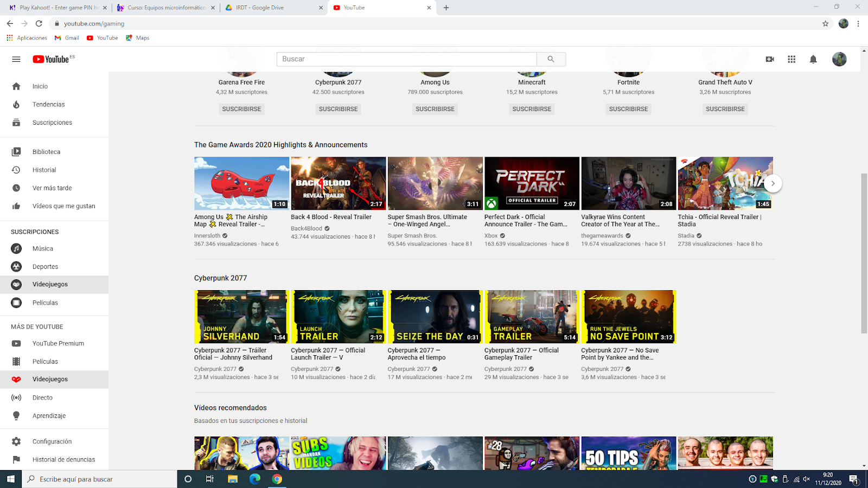Image resolution: width=868 pixels, height=488 pixels.
Task: Open the account avatar menu in YouTube header
Action: (x=839, y=59)
